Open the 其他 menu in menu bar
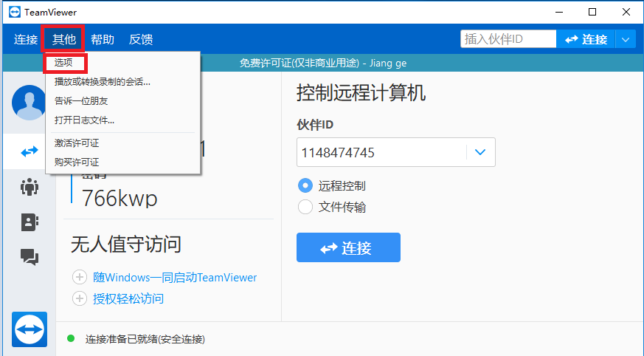This screenshot has width=644, height=356. [63, 39]
